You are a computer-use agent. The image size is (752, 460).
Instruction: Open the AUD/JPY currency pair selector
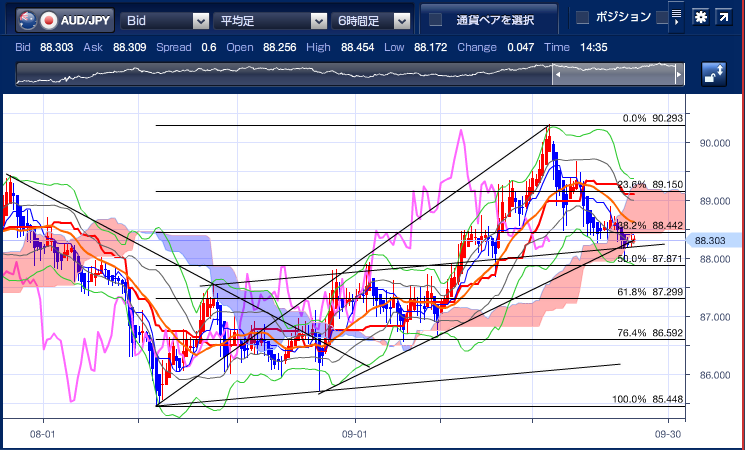click(x=65, y=21)
